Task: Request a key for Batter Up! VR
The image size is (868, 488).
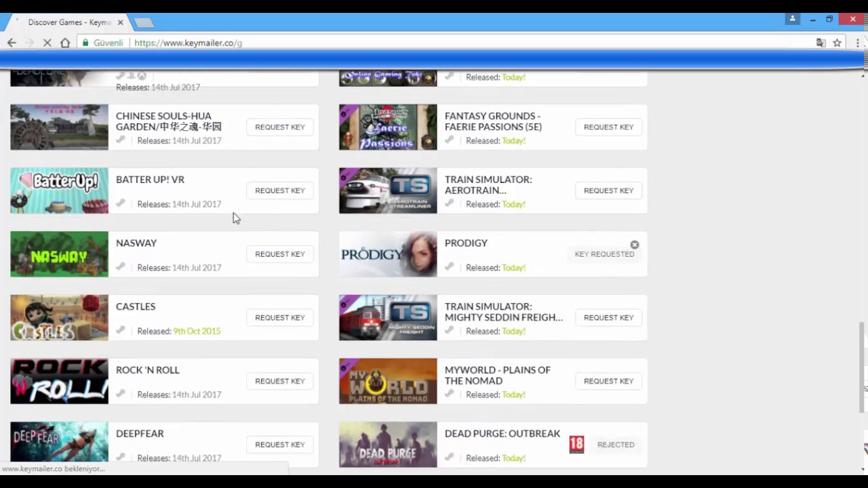Action: (x=280, y=190)
